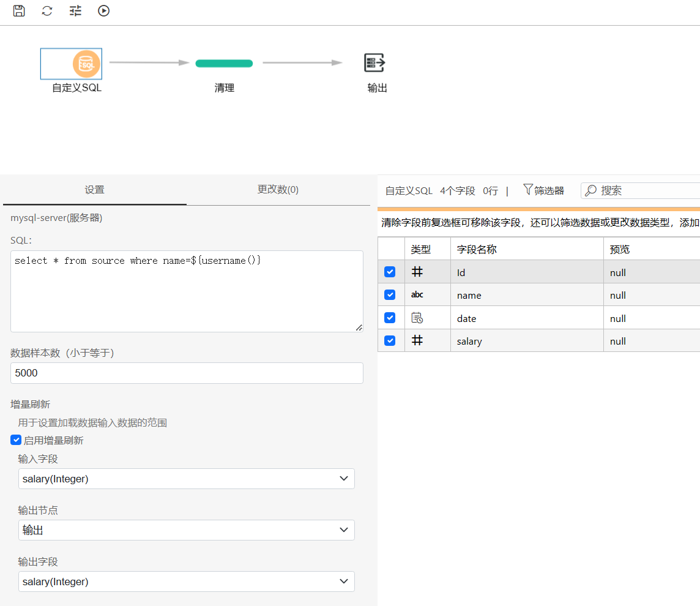
Task: Click the 数据样本数 input field
Action: pyautogui.click(x=187, y=373)
